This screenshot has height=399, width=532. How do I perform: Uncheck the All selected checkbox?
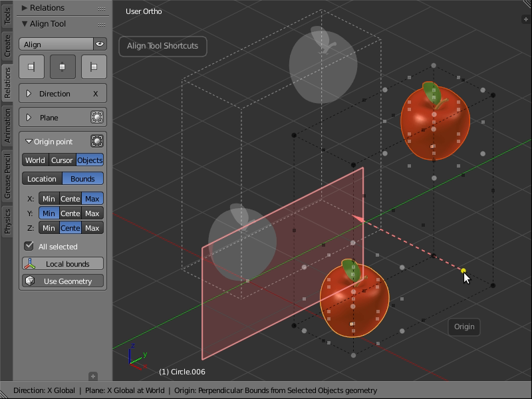pyautogui.click(x=28, y=246)
